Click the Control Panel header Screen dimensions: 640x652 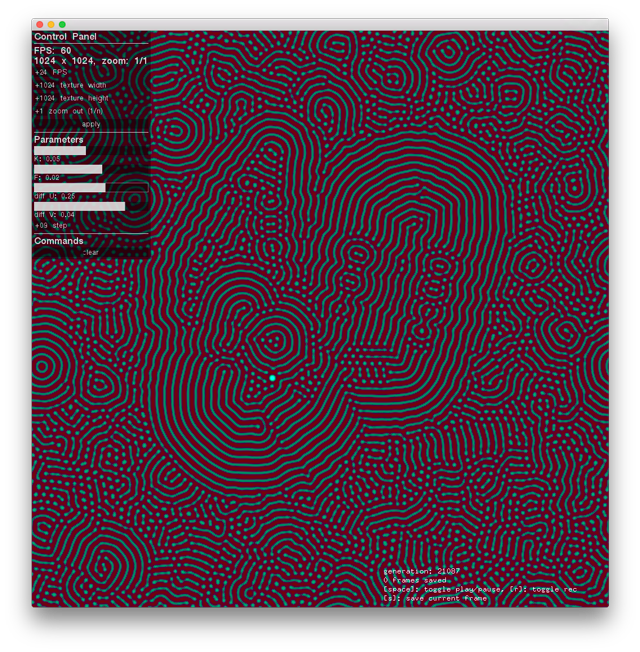66,37
